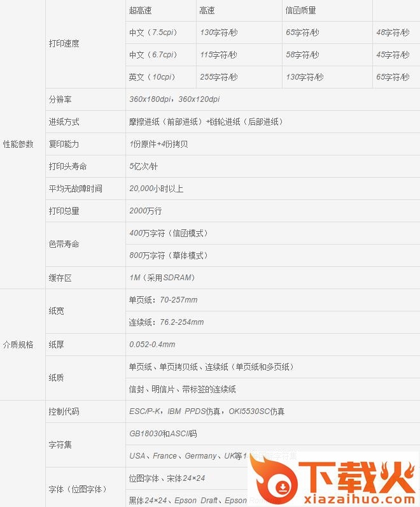420x507 pixels.
Task: Select the 360x180dpi resolution value
Action: coord(150,99)
